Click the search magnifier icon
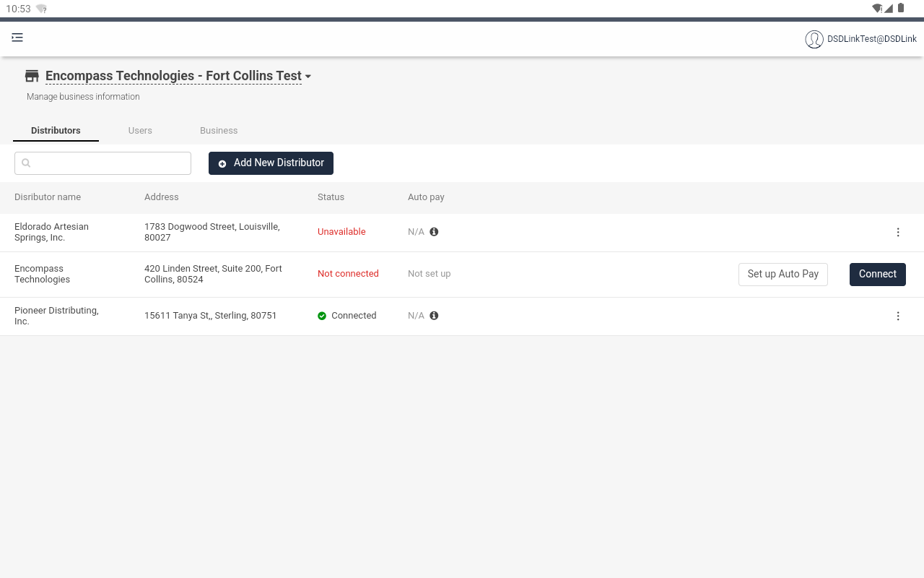 (x=26, y=163)
